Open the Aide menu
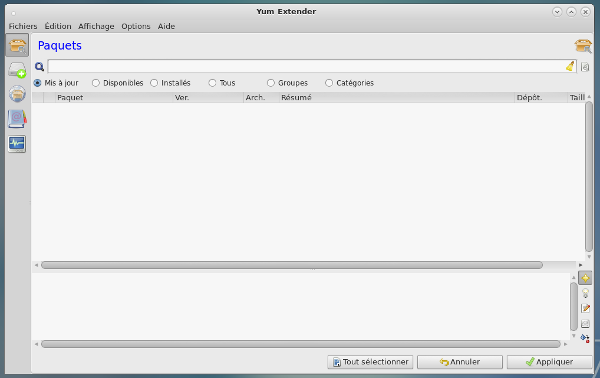Viewport: 600px width, 378px height. [x=166, y=26]
